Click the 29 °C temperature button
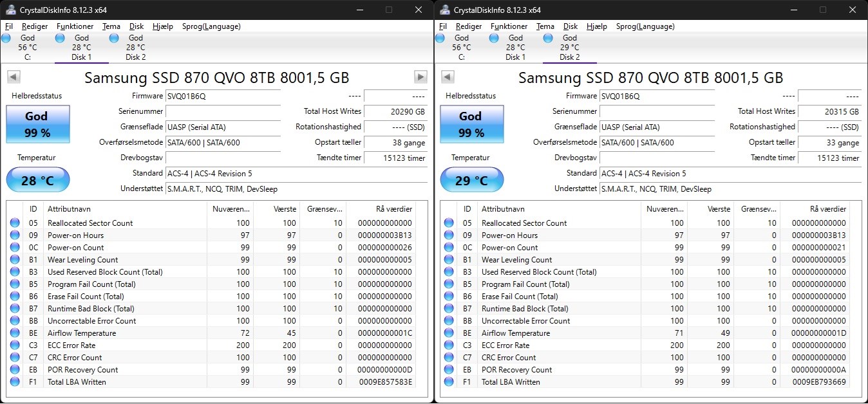 (x=471, y=181)
